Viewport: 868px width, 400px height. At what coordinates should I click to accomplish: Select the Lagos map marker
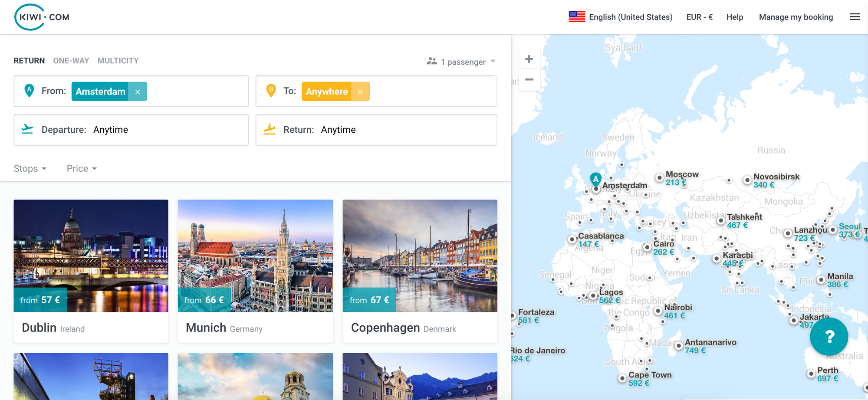point(593,296)
